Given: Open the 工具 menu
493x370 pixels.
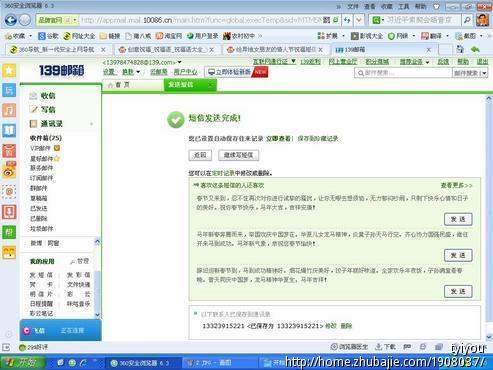Looking at the screenshot, I should point(404,6).
